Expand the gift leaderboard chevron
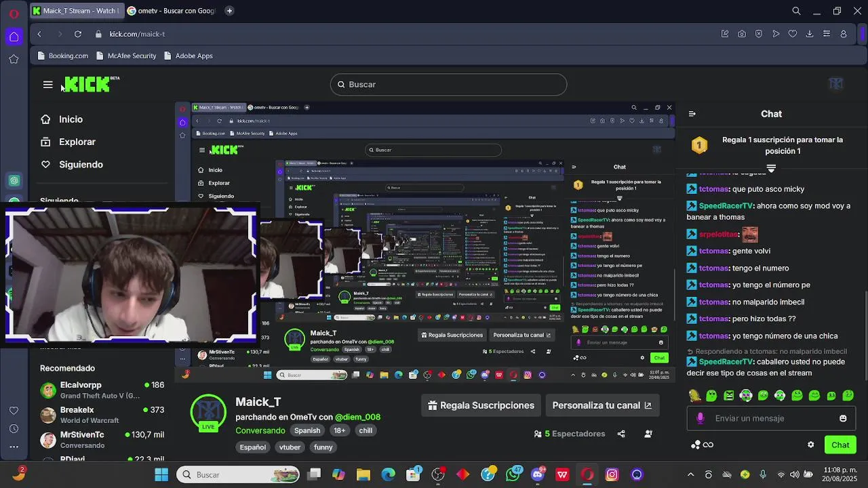 click(x=771, y=168)
